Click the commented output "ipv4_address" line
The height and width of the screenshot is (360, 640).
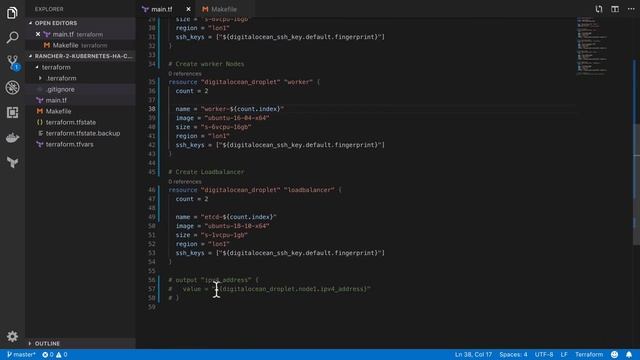pos(213,280)
